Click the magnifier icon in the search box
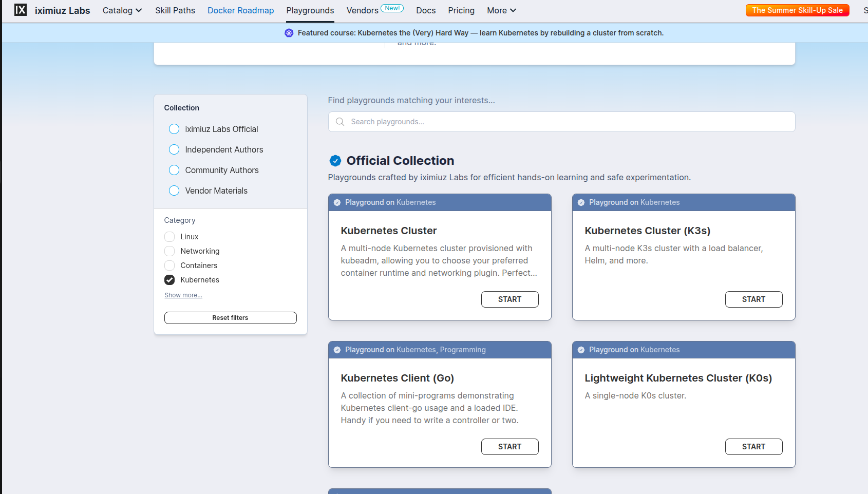 coord(340,122)
